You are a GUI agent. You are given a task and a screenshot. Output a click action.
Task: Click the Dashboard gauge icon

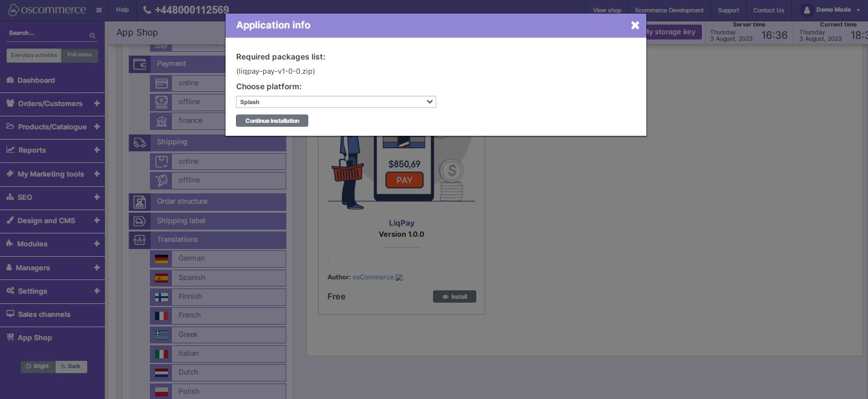[10, 80]
